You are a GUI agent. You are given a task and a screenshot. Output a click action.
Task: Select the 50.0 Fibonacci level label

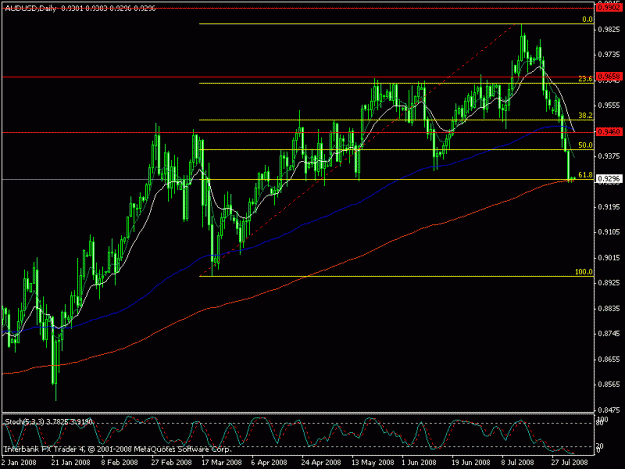click(585, 145)
